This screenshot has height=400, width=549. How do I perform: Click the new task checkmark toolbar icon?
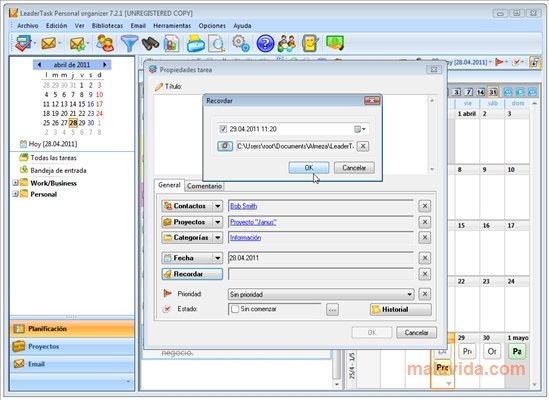(x=23, y=44)
